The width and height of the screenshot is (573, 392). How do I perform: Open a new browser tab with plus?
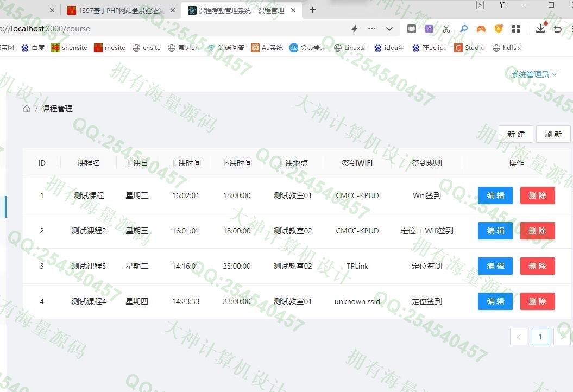[x=313, y=10]
